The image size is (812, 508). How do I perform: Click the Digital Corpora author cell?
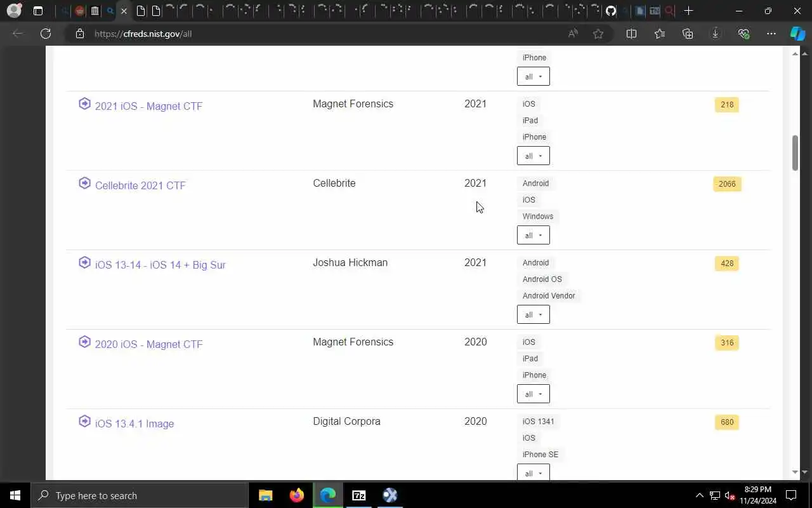pos(346,421)
